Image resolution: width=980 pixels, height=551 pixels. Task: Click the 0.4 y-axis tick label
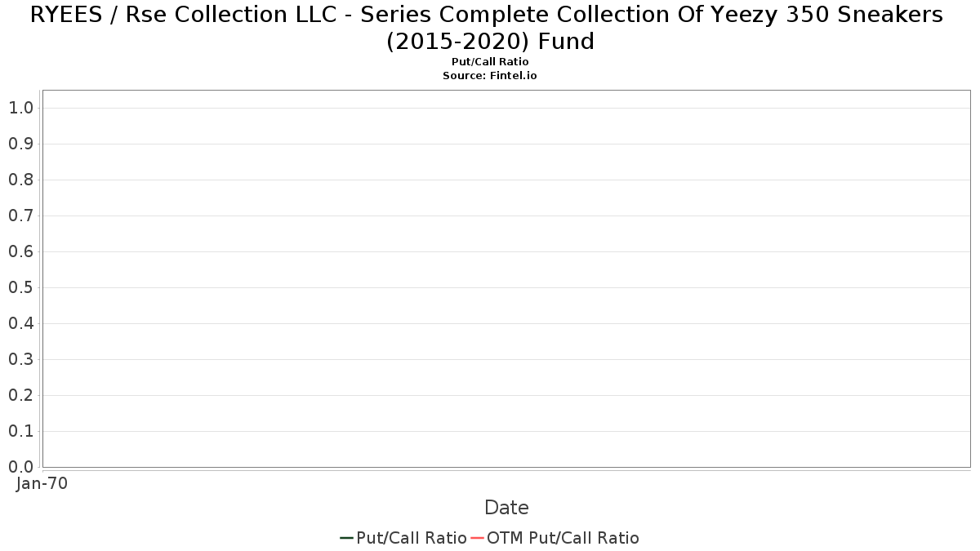click(20, 323)
